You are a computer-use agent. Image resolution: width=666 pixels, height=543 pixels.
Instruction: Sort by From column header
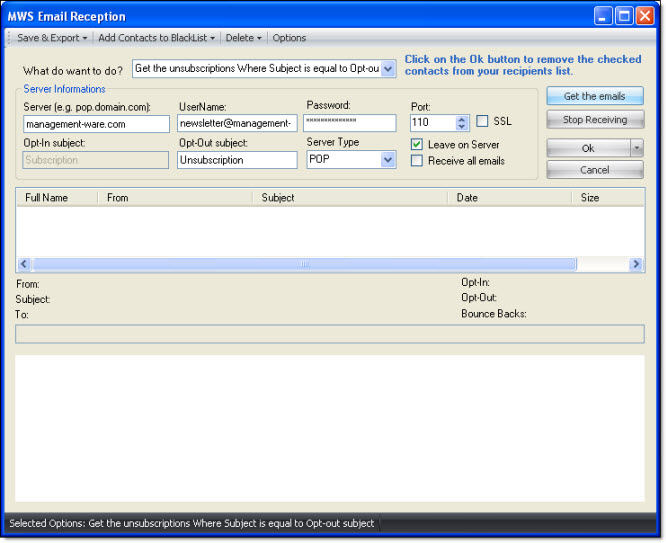coord(175,198)
